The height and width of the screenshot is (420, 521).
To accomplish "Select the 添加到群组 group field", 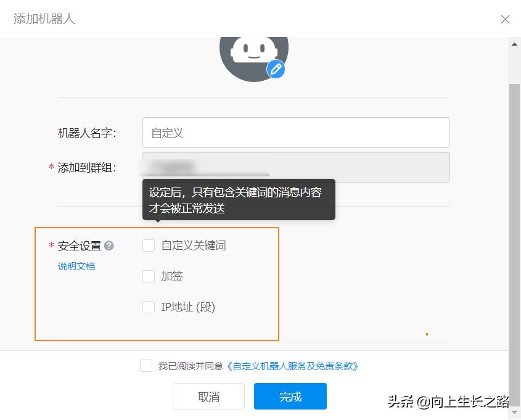I will coord(296,167).
